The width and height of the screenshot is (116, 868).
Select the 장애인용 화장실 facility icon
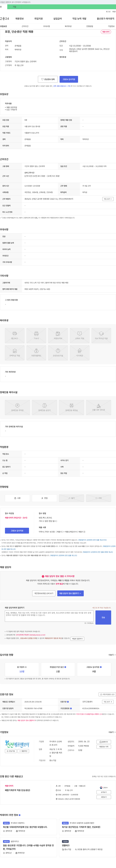coord(72,407)
